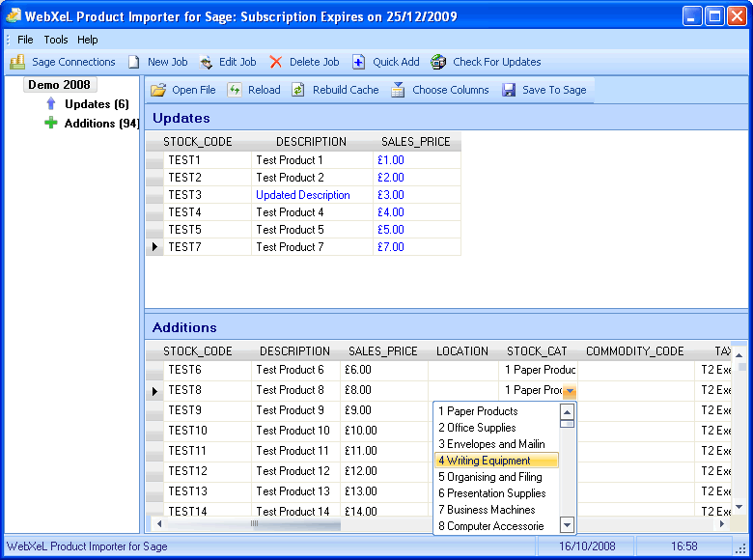Click dropdown list scroll down arrow
The image size is (753, 560).
[567, 525]
